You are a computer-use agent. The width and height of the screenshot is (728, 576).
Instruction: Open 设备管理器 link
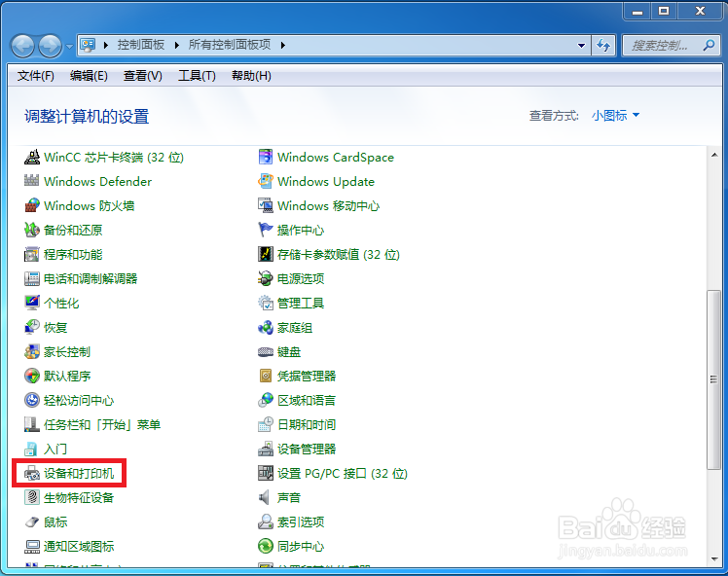coord(307,449)
